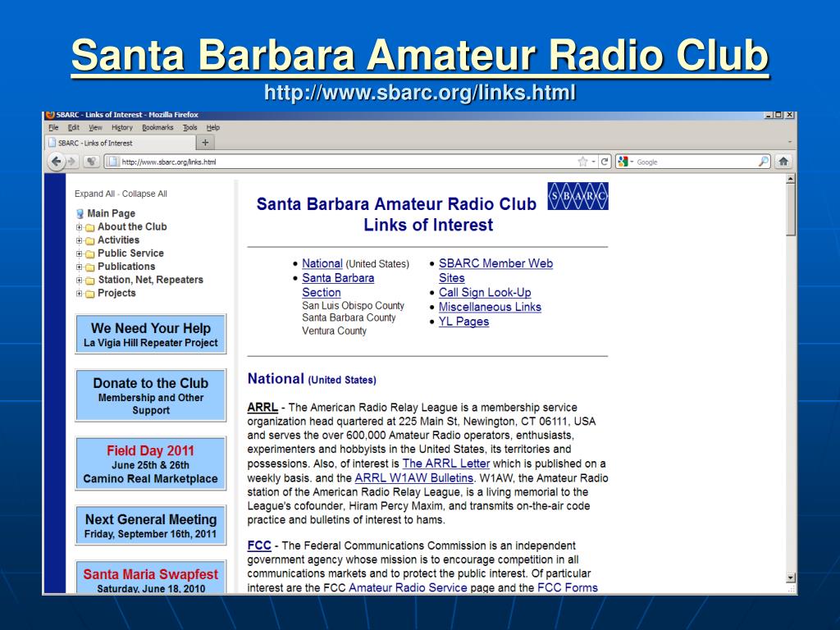Screen dimensions: 840x630
Task: Click the Field Day 2011 banner
Action: click(151, 464)
